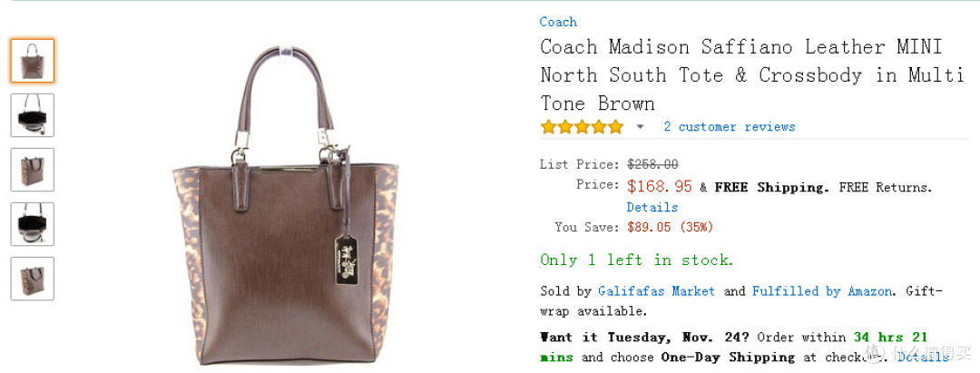Click the One-Day Shipping text
Screen dimensions: 980x373
(x=728, y=358)
